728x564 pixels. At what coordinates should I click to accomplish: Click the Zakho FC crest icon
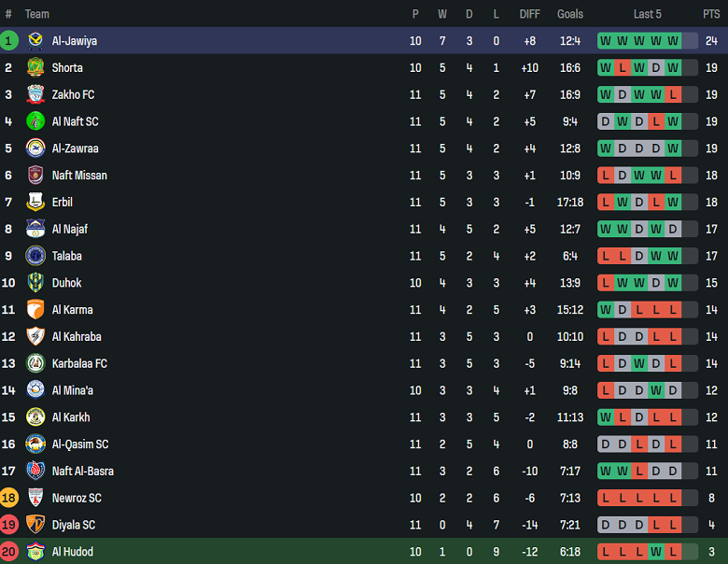pos(35,94)
